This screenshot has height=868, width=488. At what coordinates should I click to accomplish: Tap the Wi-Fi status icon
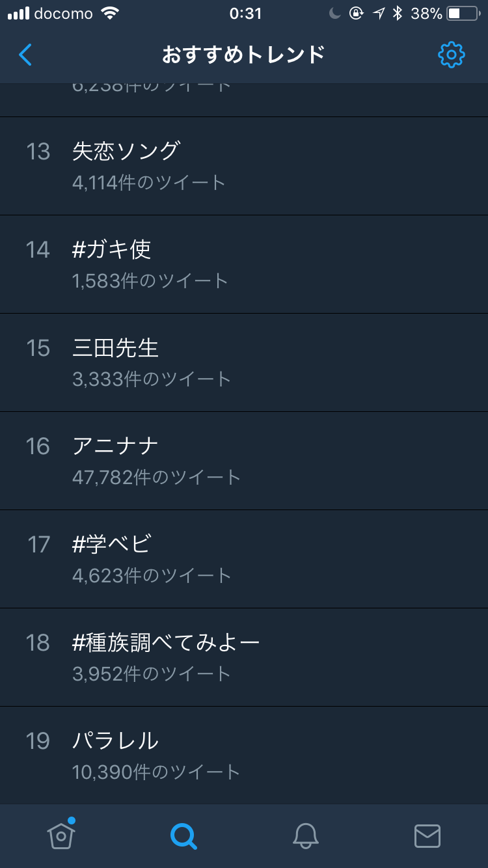tap(111, 14)
